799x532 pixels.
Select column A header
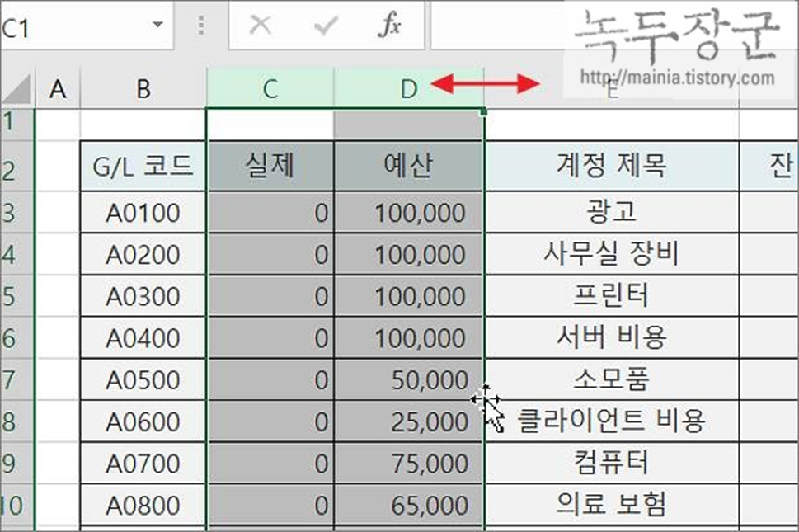(x=58, y=89)
